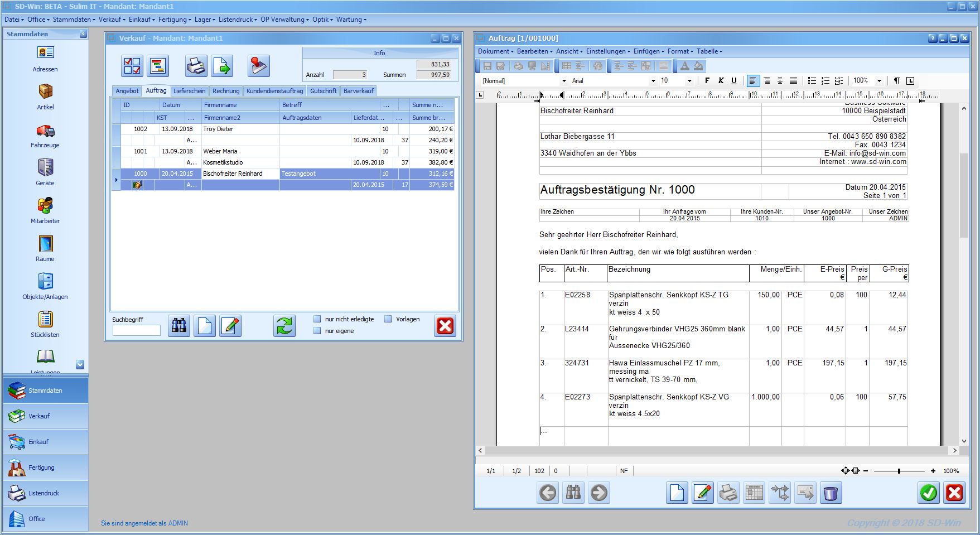Viewport: 980px width, 535px height.
Task: Enable the 'nur eigene' checkbox
Action: pyautogui.click(x=317, y=331)
